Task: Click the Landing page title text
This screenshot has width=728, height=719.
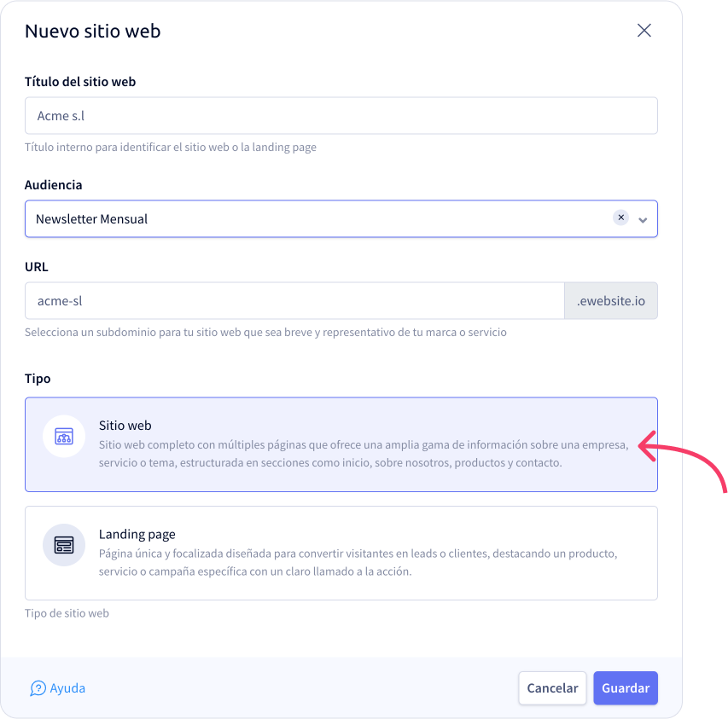Action: coord(137,534)
